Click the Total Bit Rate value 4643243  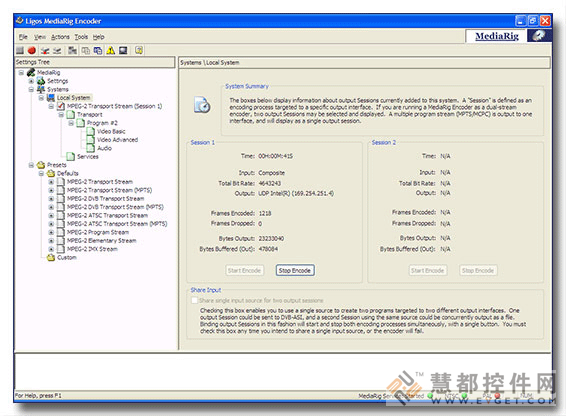click(270, 183)
